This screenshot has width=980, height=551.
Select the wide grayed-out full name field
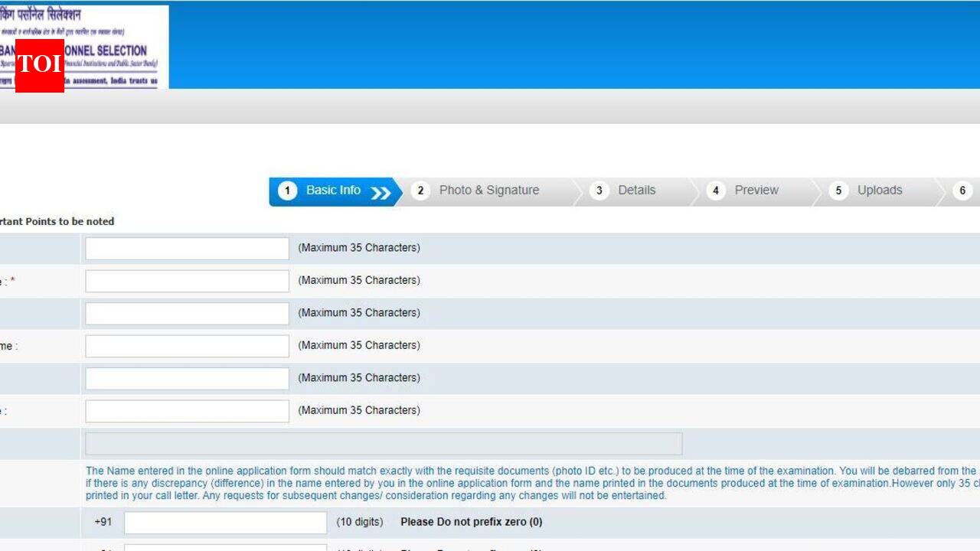coord(384,444)
